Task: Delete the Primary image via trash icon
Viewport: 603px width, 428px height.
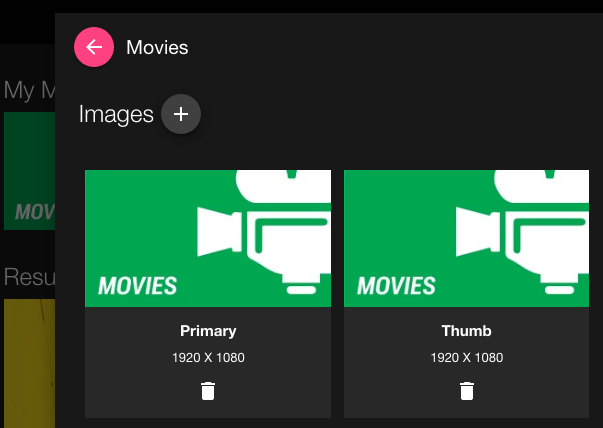Action: click(208, 391)
